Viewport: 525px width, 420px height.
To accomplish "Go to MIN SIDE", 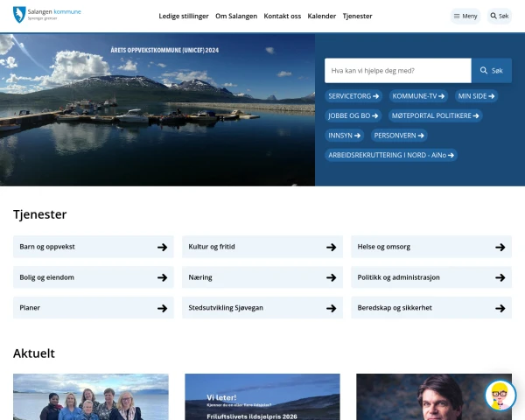I will tap(476, 96).
